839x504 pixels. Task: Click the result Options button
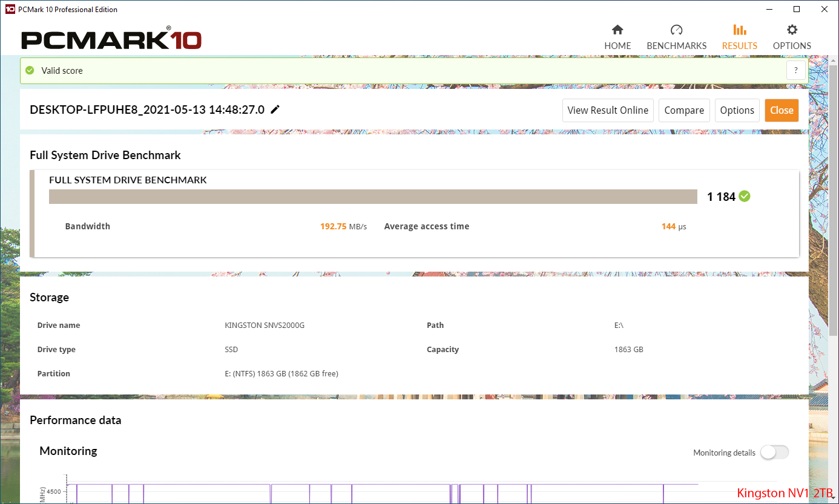tap(737, 110)
